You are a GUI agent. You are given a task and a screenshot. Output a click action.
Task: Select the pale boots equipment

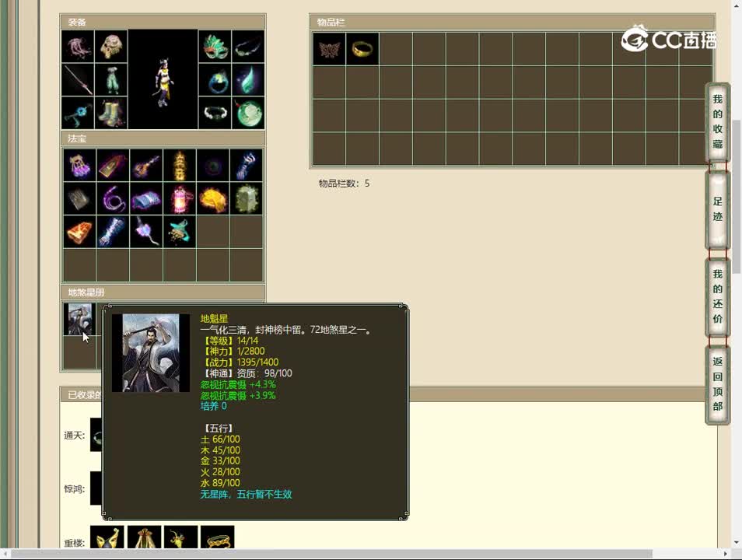[110, 113]
